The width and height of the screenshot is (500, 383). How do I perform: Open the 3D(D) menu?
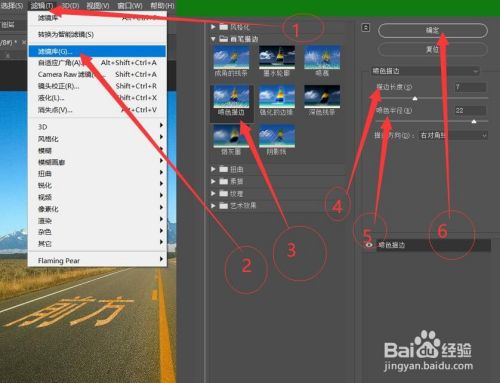pyautogui.click(x=70, y=5)
